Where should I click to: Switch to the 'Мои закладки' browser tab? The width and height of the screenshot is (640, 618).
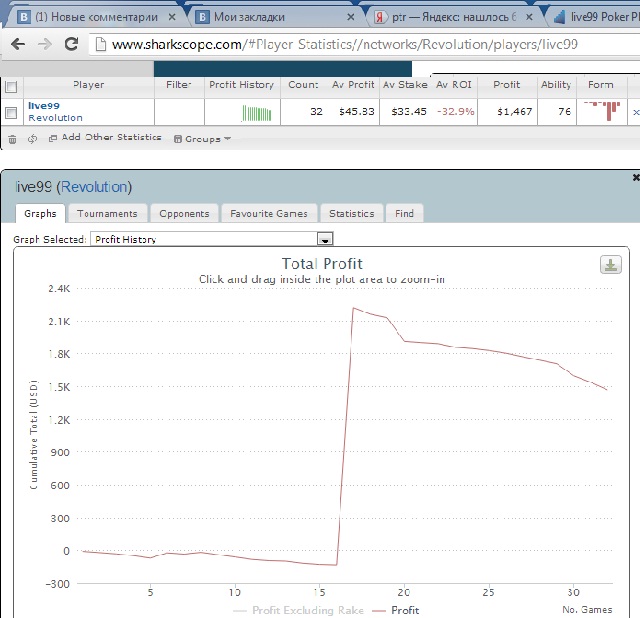[x=276, y=17]
